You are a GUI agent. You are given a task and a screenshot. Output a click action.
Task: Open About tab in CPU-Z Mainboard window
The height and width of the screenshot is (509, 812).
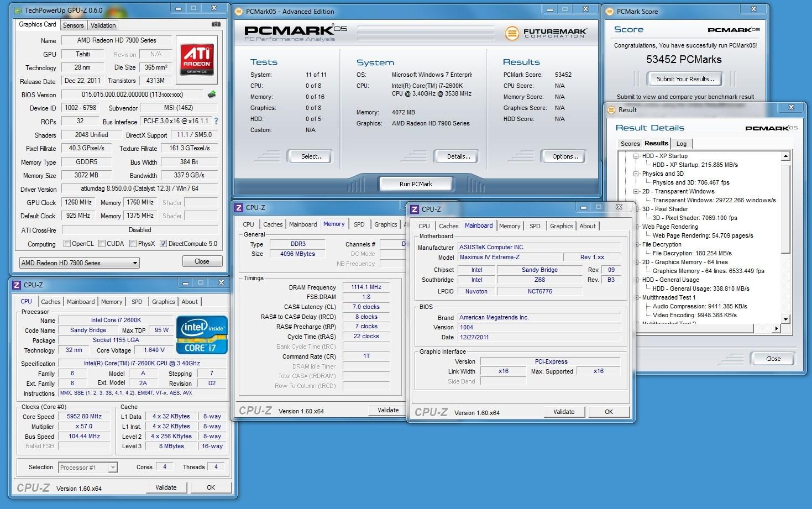tap(588, 226)
